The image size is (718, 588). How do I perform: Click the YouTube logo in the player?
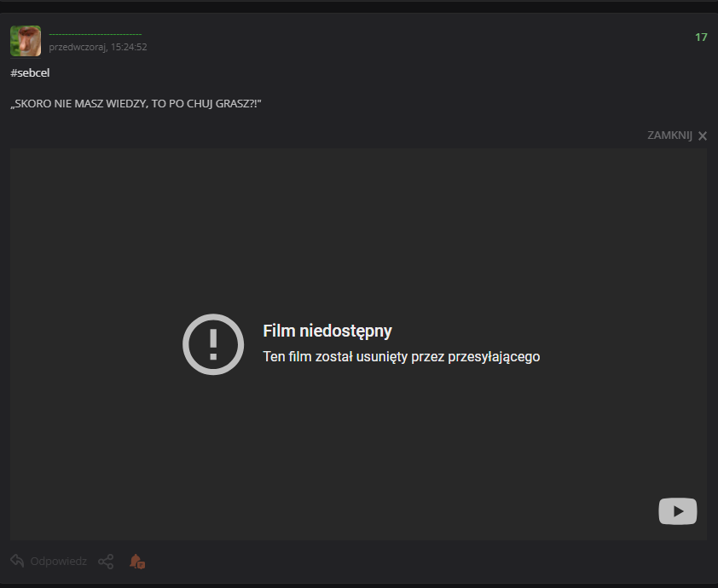[678, 511]
